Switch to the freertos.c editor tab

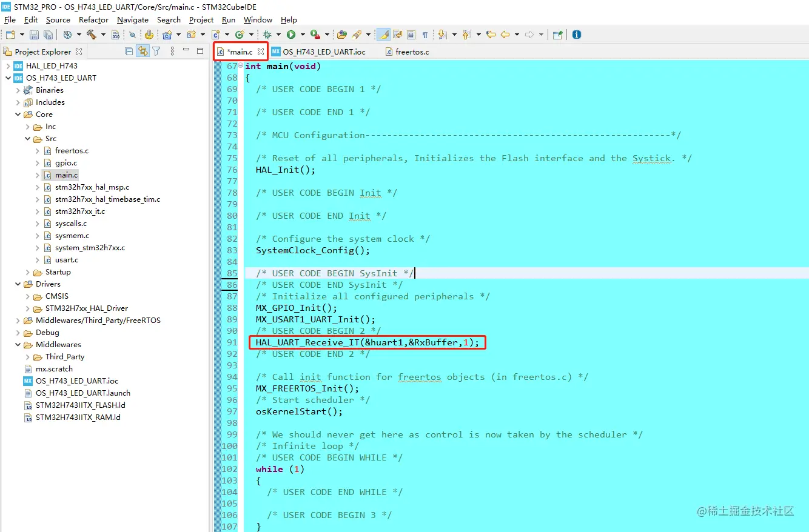[407, 52]
